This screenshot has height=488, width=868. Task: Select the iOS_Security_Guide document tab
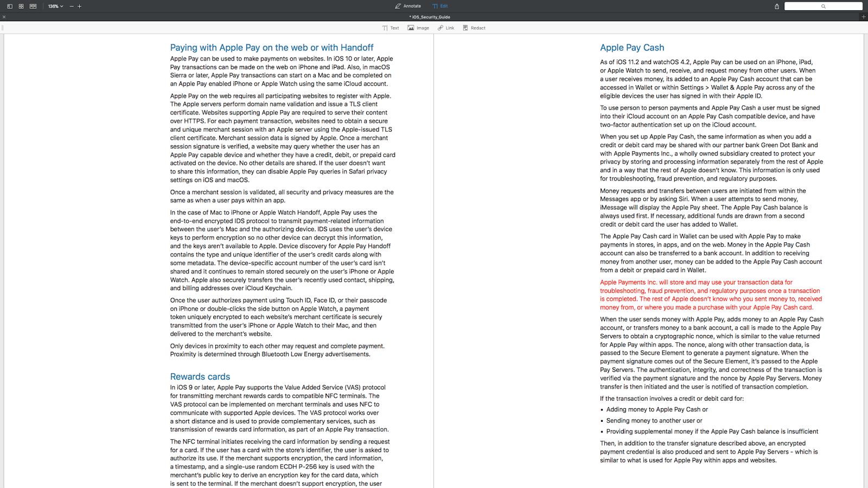(430, 17)
